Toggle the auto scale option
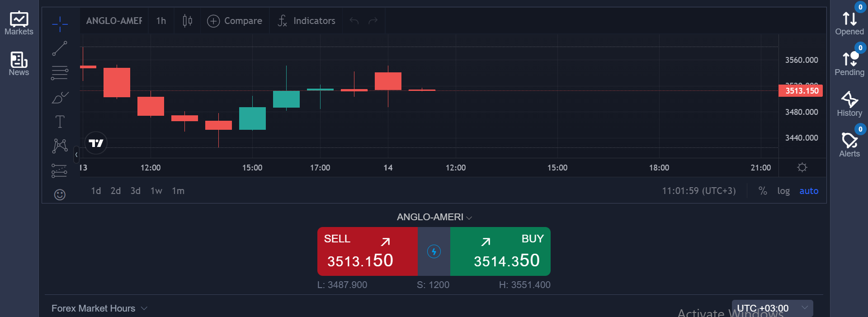This screenshot has width=868, height=317. pyautogui.click(x=808, y=191)
